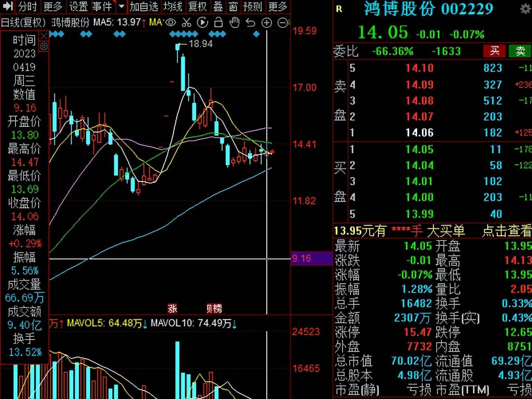Click the 19.59 price axis label

pos(305,31)
